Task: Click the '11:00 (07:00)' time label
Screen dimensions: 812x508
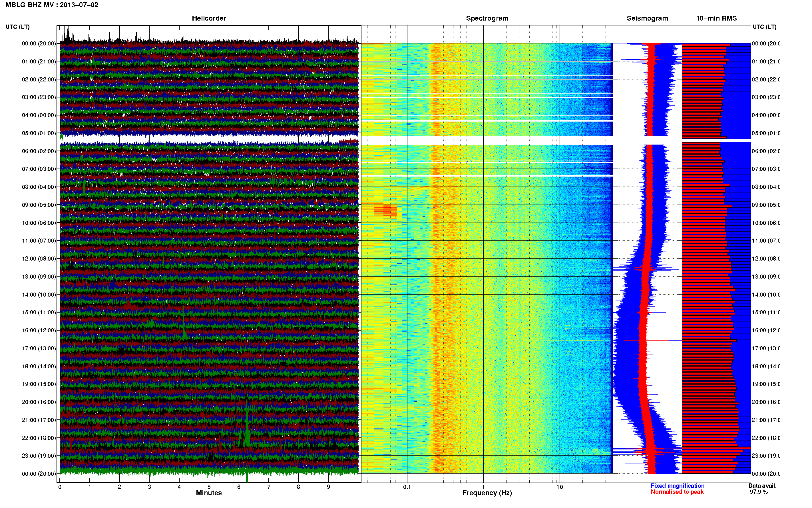Action: pyautogui.click(x=39, y=241)
